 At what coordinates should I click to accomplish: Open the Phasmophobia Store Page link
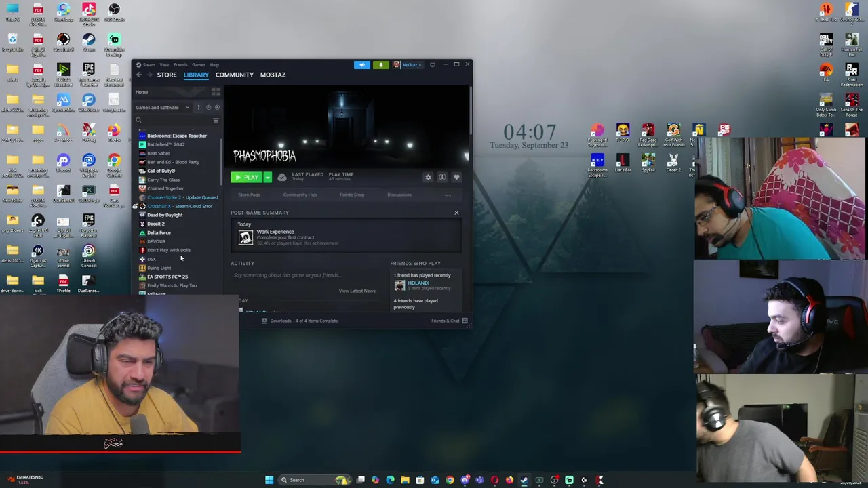click(x=249, y=195)
